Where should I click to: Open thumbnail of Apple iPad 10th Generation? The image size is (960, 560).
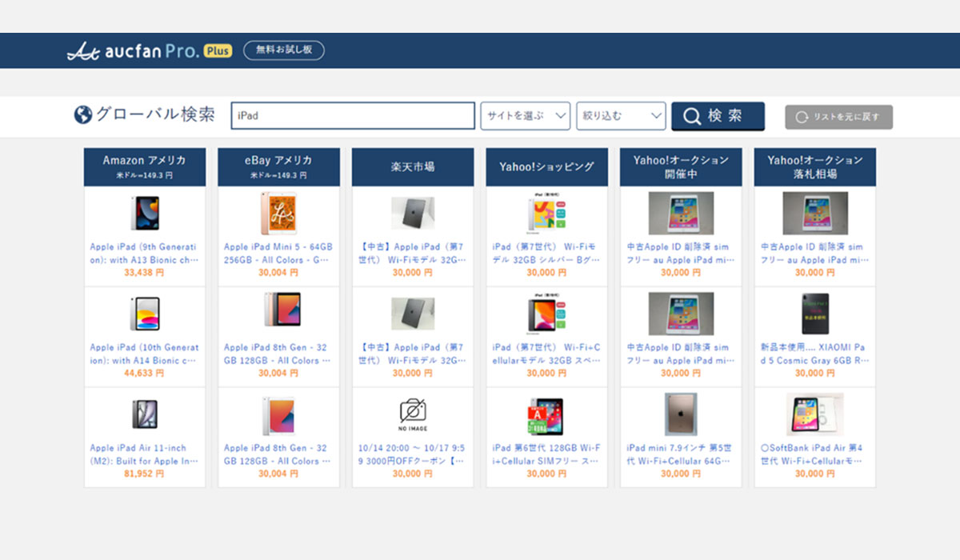pyautogui.click(x=145, y=314)
